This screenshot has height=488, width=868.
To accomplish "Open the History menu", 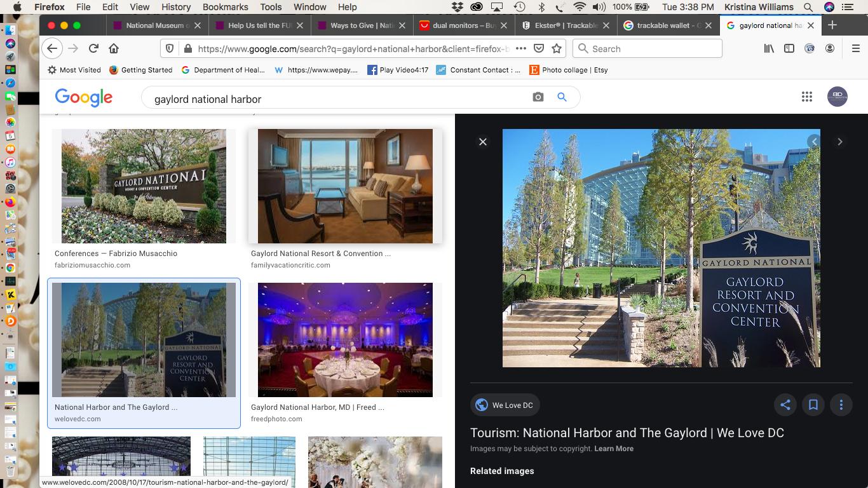I will (176, 7).
